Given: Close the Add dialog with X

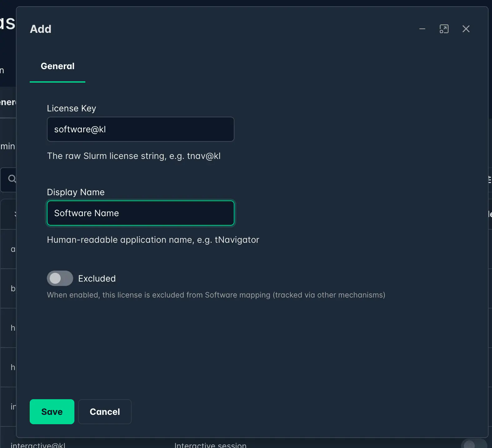Looking at the screenshot, I should tap(466, 29).
